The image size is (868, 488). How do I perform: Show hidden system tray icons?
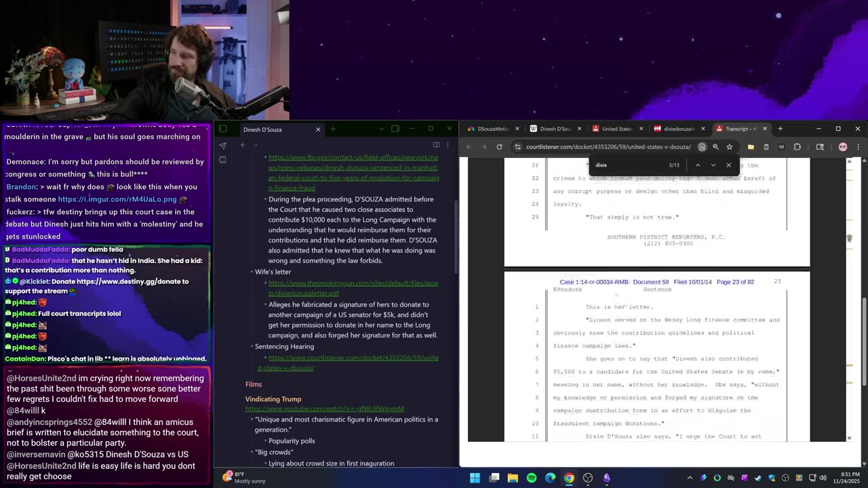point(690,478)
